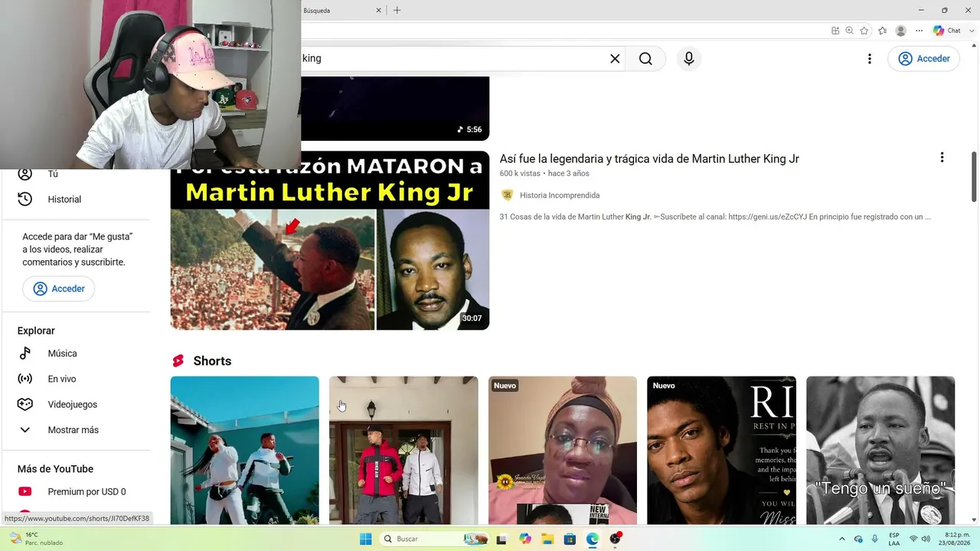Screen dimensions: 980x551
Task: Click the video description '31 Cosas de la vida'
Action: pyautogui.click(x=715, y=217)
